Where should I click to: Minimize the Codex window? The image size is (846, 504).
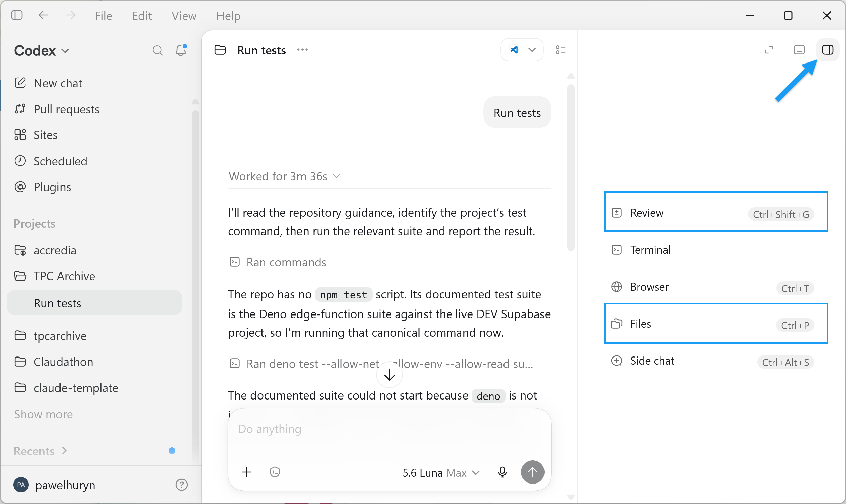[750, 15]
